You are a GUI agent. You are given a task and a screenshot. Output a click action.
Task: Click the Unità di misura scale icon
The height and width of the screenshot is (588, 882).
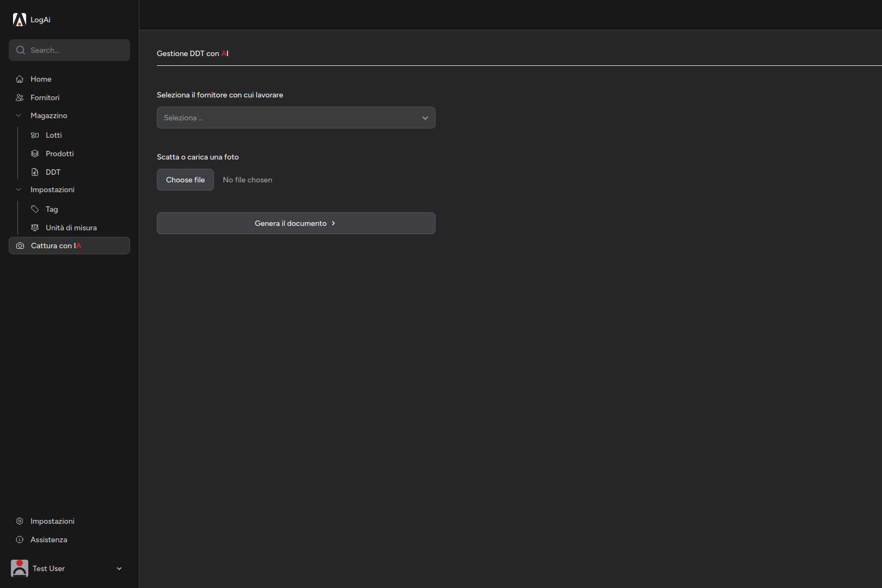(x=35, y=228)
